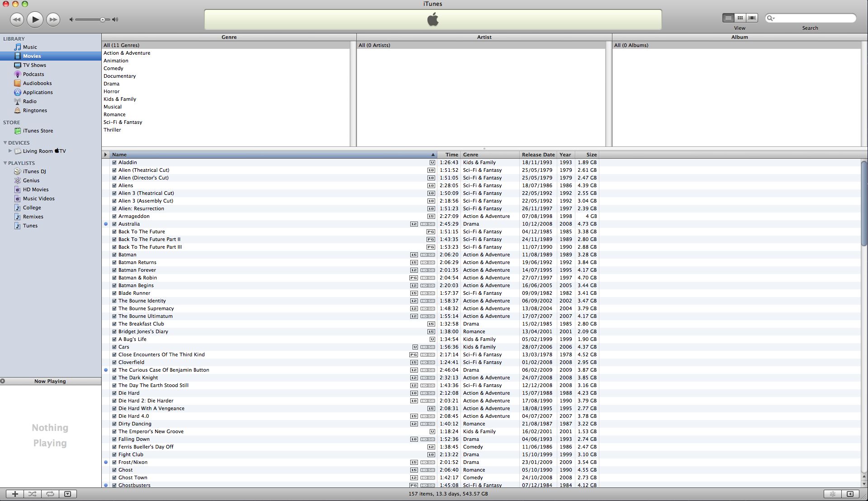Click the Search field

811,18
